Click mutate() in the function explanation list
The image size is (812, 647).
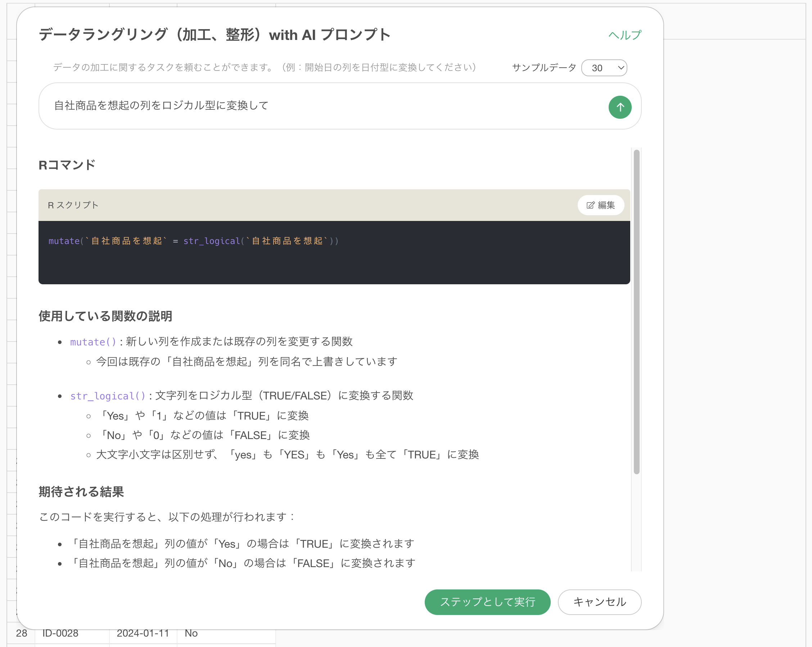click(x=93, y=341)
